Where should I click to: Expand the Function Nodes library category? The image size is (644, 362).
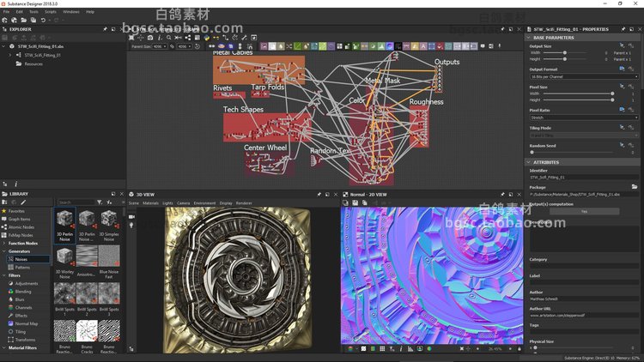[x=3, y=243]
